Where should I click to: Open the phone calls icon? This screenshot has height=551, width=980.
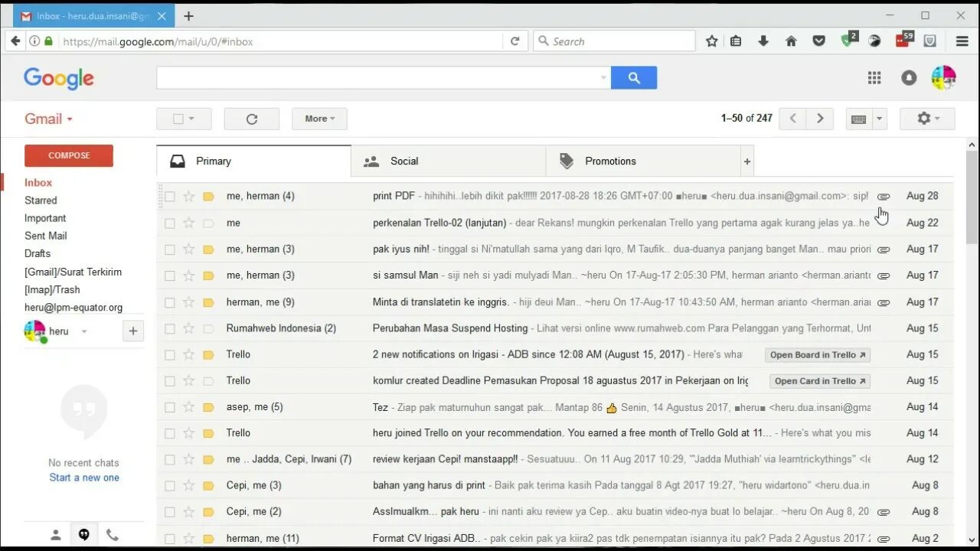point(112,535)
